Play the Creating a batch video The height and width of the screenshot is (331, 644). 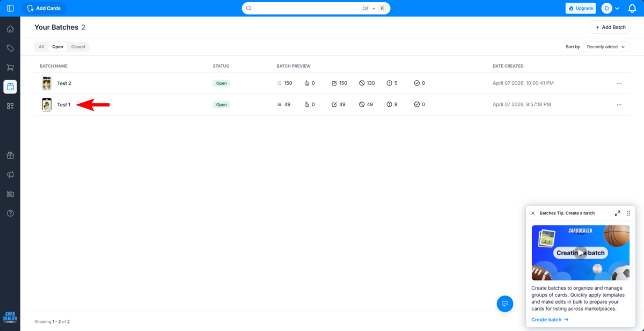point(580,253)
